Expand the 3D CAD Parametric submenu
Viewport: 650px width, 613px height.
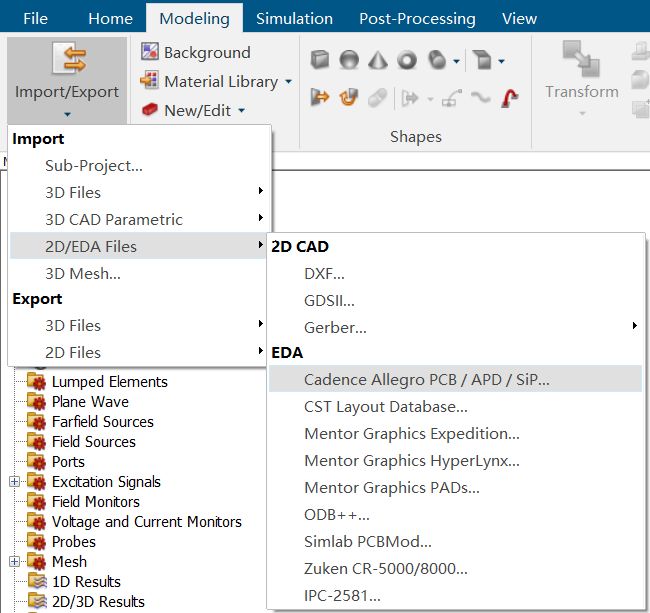(x=261, y=218)
